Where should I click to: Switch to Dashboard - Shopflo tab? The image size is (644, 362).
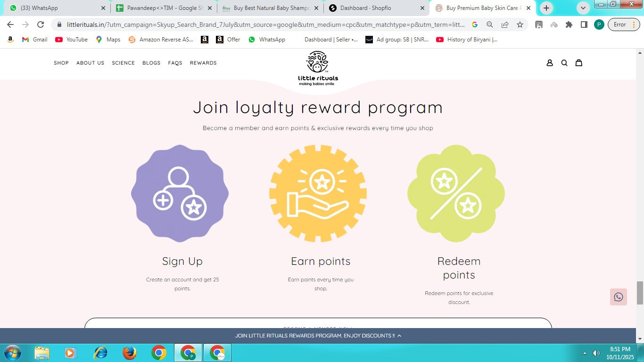pyautogui.click(x=376, y=8)
